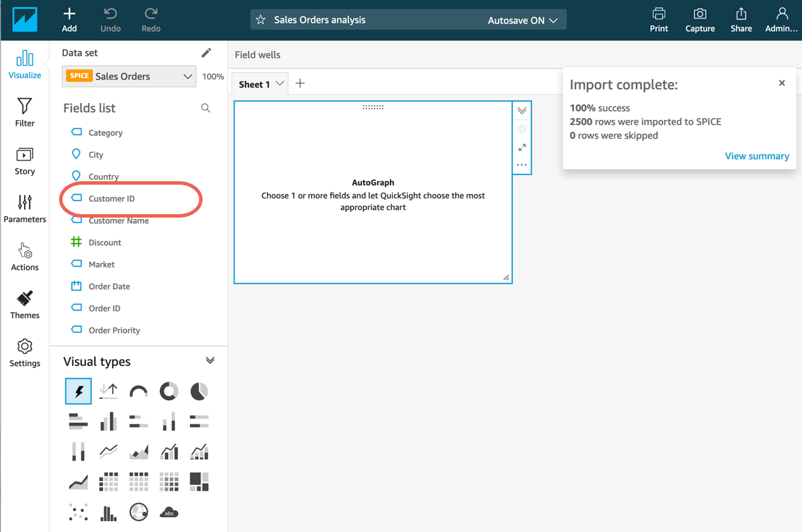The height and width of the screenshot is (532, 802).
Task: Open the Sheet 1 tab menu
Action: (x=279, y=84)
